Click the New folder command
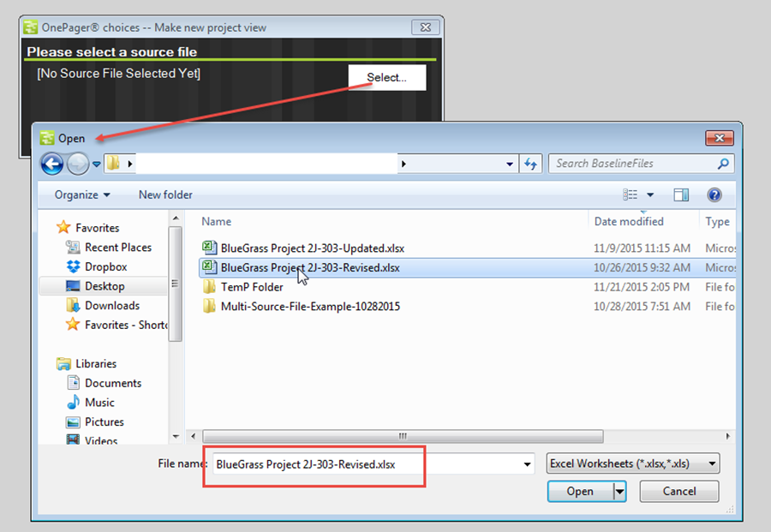The width and height of the screenshot is (771, 532). pyautogui.click(x=164, y=194)
